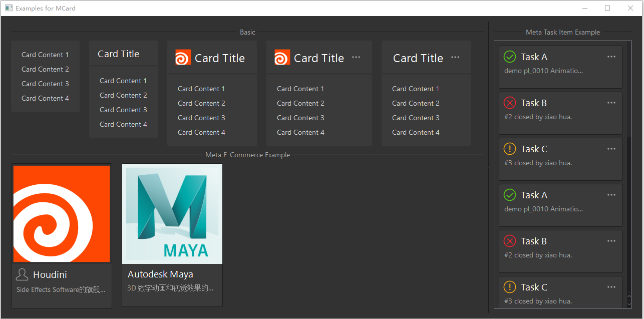
Task: Click the lower Task B title
Action: (534, 241)
